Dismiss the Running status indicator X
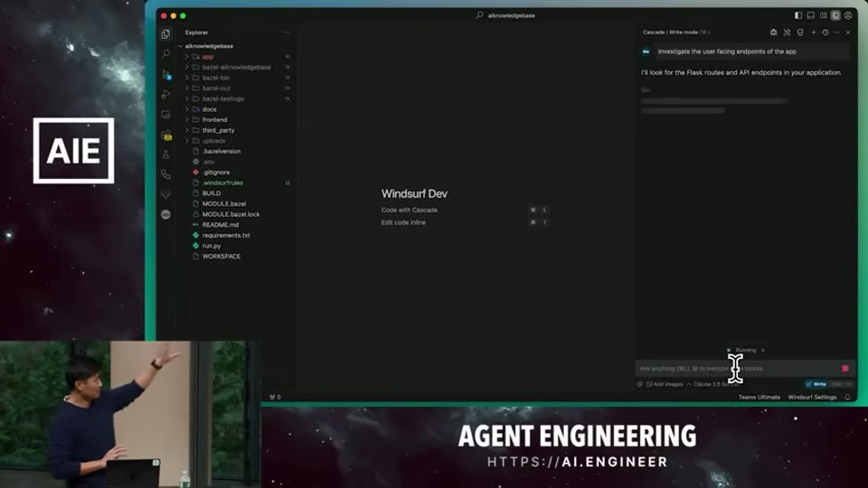Screen dimensions: 868x488 [x=763, y=350]
